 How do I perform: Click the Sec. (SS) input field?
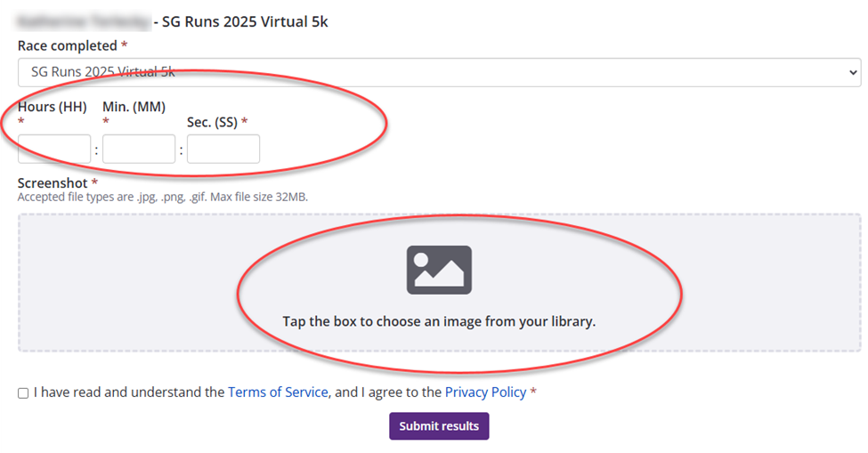(x=223, y=149)
